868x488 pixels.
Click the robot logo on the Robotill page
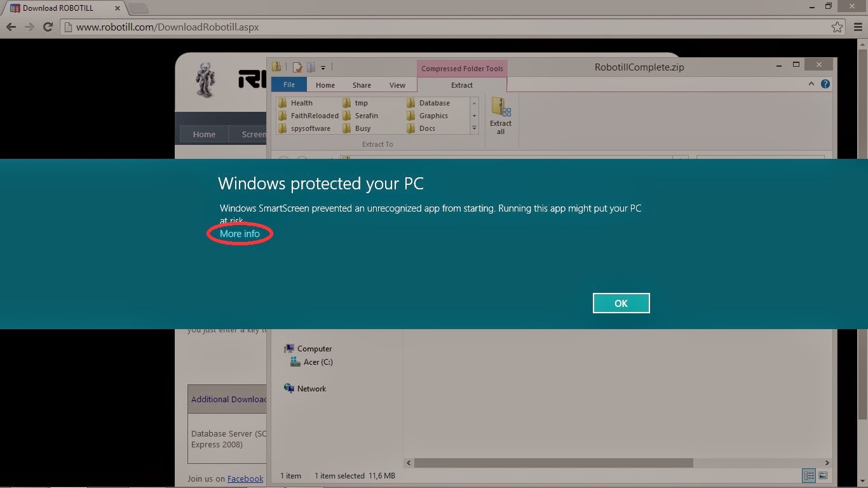point(206,79)
